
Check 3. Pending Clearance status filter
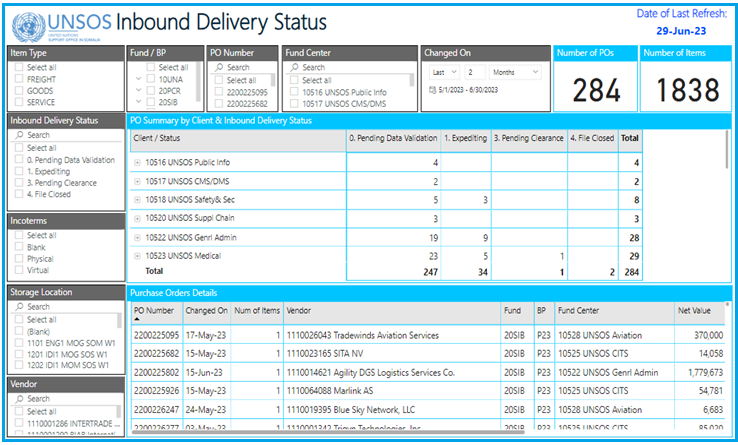(19, 182)
